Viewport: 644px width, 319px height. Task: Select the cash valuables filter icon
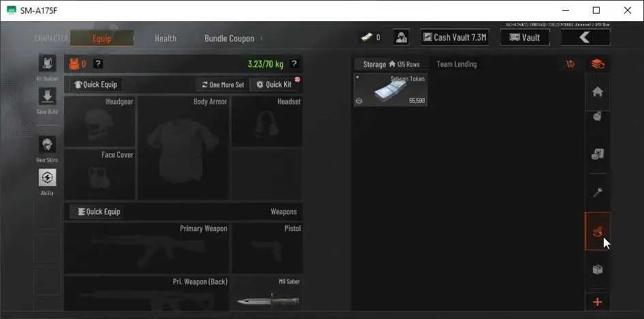[598, 154]
